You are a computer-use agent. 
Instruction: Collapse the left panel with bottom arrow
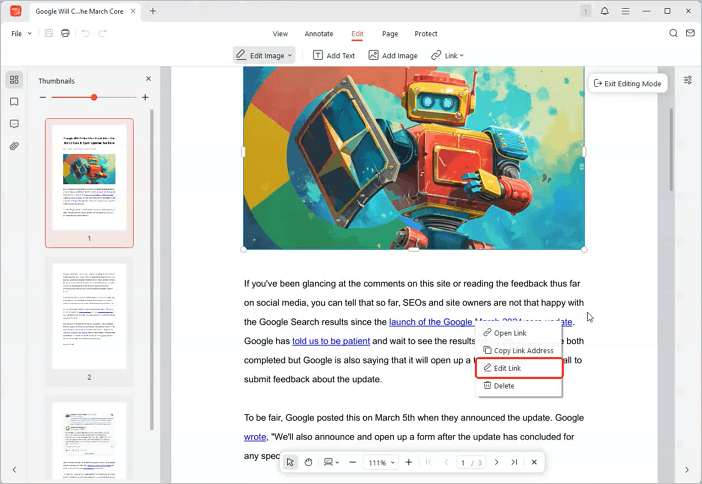[x=14, y=470]
